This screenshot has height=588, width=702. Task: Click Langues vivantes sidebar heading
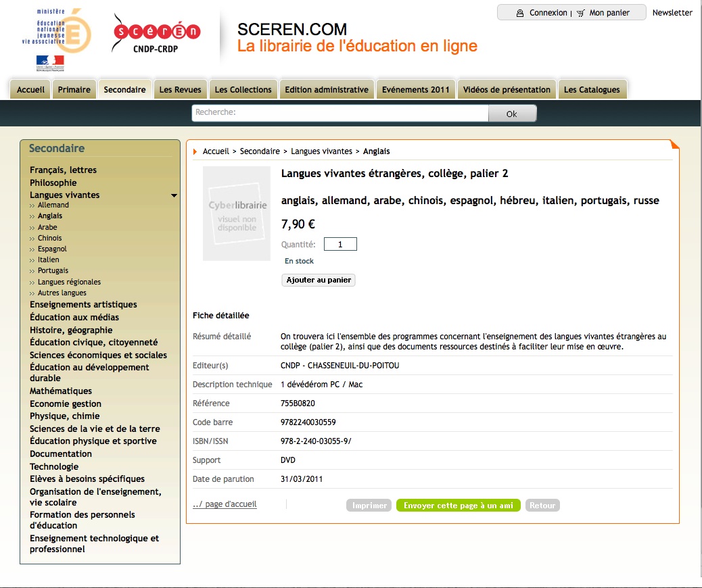tap(64, 195)
